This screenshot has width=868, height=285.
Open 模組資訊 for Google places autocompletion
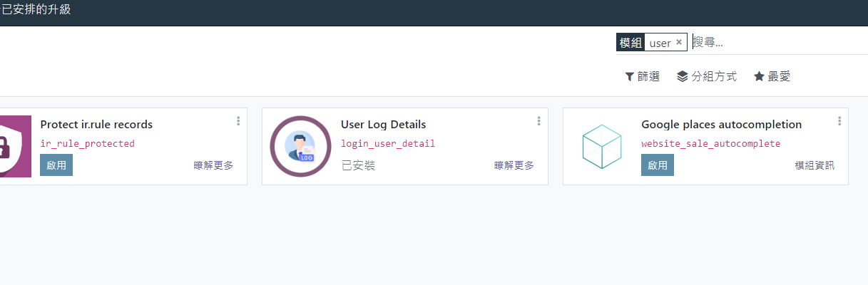[815, 165]
